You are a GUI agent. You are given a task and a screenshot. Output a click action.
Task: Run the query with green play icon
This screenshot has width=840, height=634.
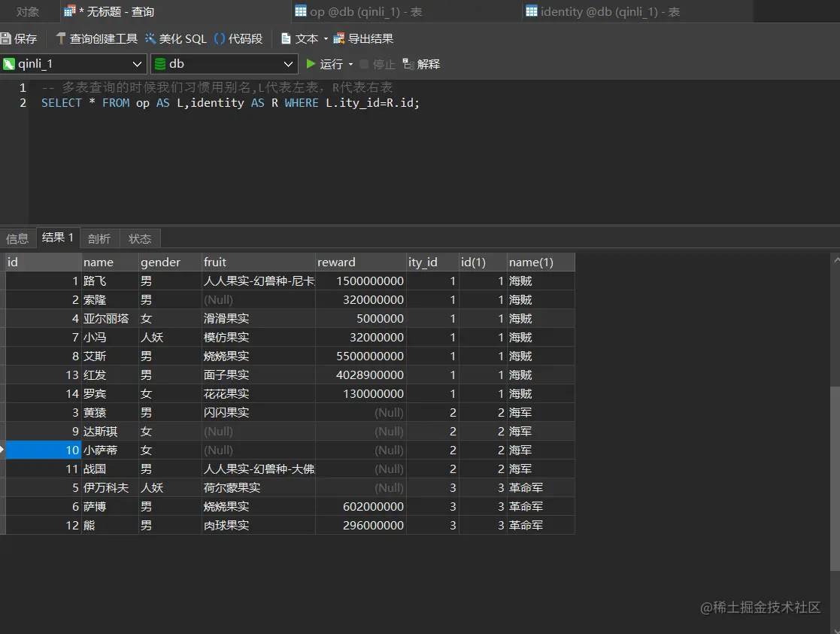[x=310, y=64]
